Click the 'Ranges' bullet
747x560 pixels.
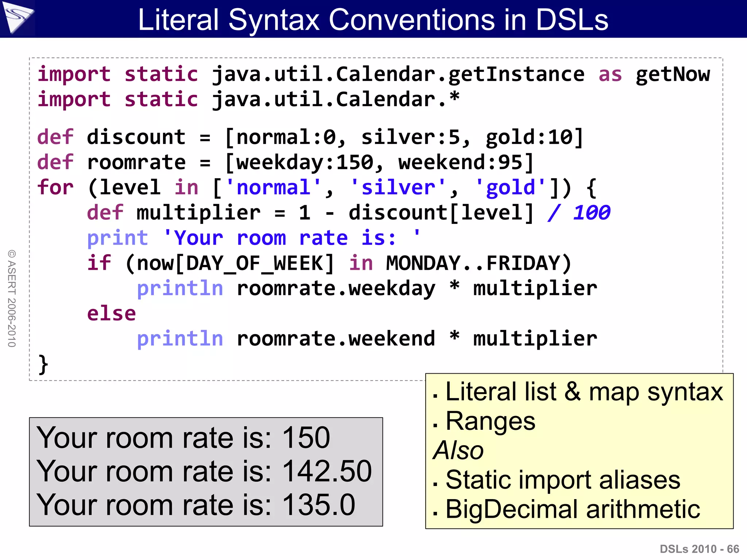point(484,422)
